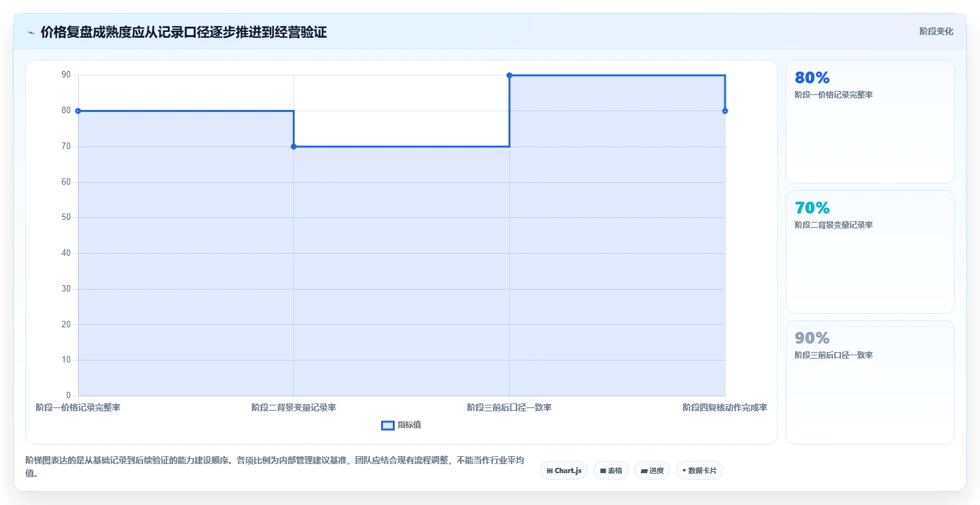Viewport: 980px width, 505px height.
Task: Click the 阶段变化 label in the header
Action: [936, 31]
